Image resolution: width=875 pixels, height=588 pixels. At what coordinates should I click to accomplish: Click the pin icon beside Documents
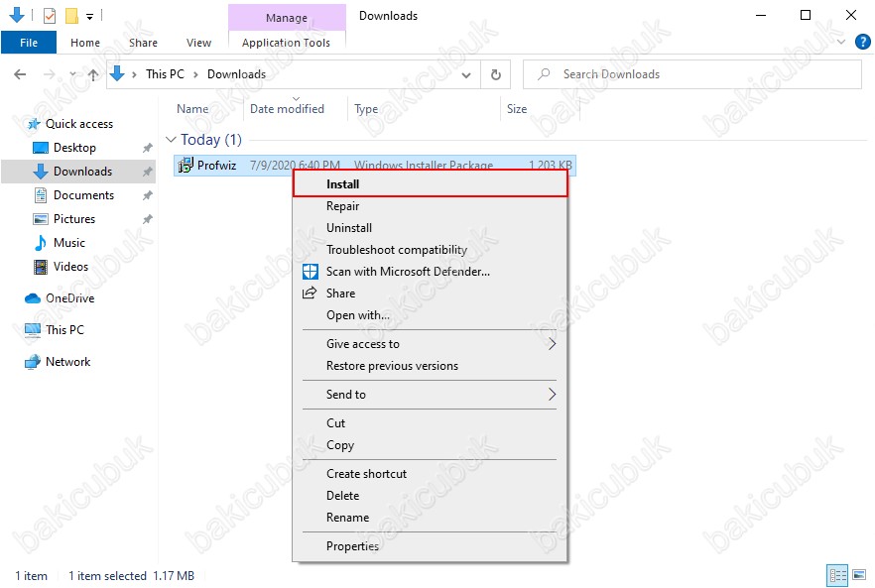[147, 195]
